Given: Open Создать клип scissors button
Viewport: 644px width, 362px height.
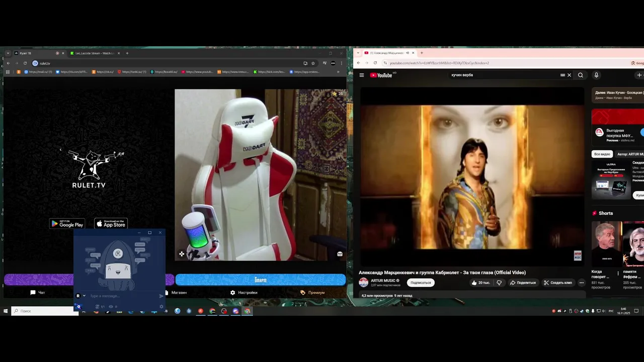Looking at the screenshot, I should coord(557,283).
